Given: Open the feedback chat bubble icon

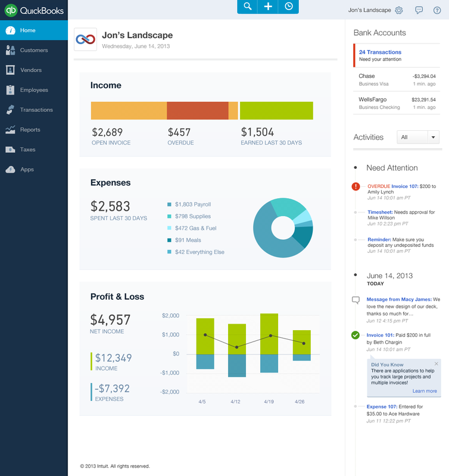Looking at the screenshot, I should pyautogui.click(x=419, y=10).
